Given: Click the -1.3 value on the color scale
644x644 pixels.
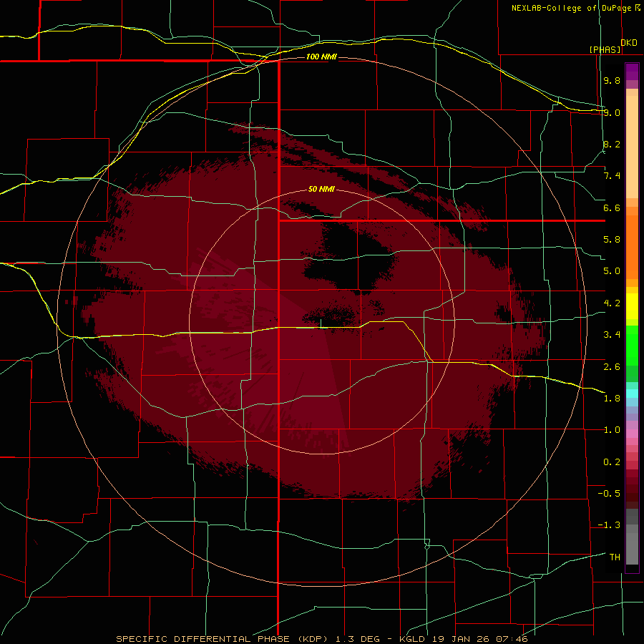Looking at the screenshot, I should point(609,525).
